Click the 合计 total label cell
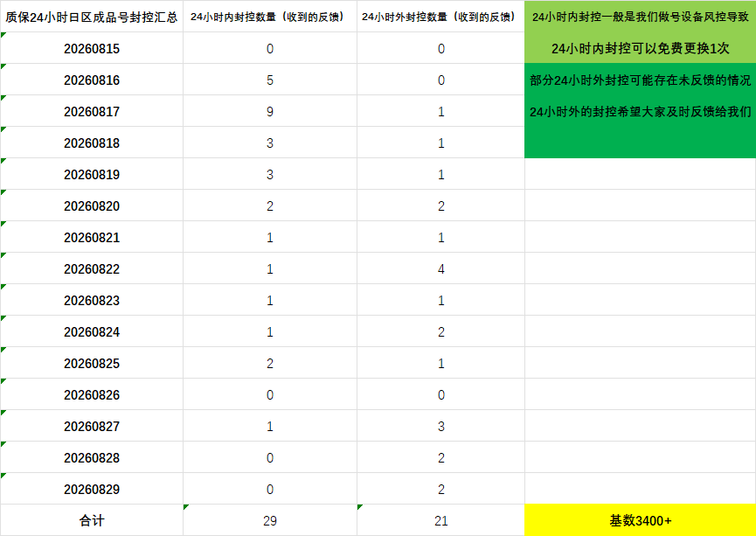This screenshot has height=536, width=756. [92, 520]
